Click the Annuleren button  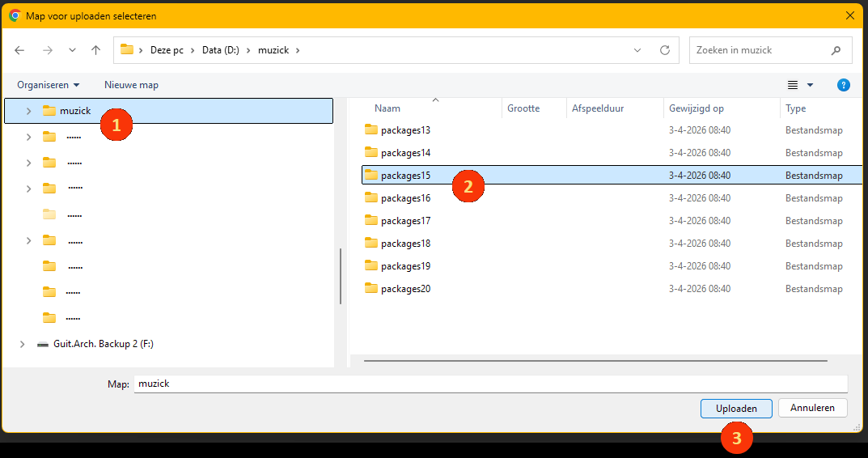(812, 408)
